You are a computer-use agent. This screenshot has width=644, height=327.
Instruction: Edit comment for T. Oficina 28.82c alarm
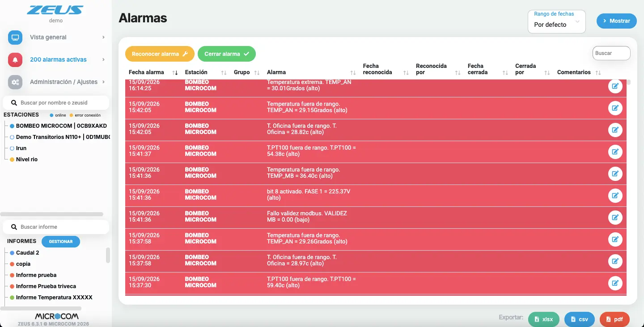click(x=615, y=130)
